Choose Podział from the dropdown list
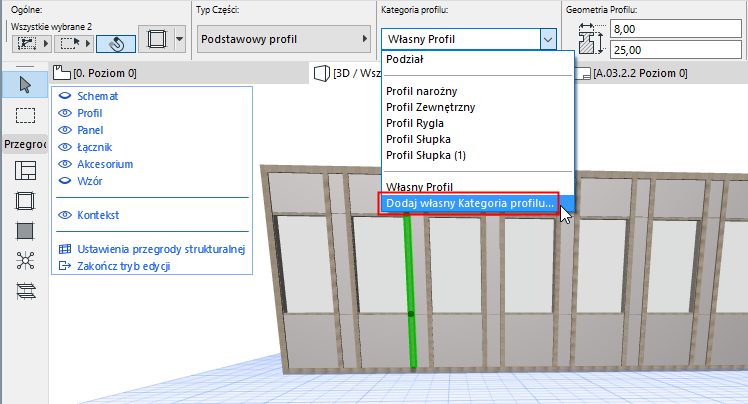Viewport: 748px width, 404px height. coord(478,59)
